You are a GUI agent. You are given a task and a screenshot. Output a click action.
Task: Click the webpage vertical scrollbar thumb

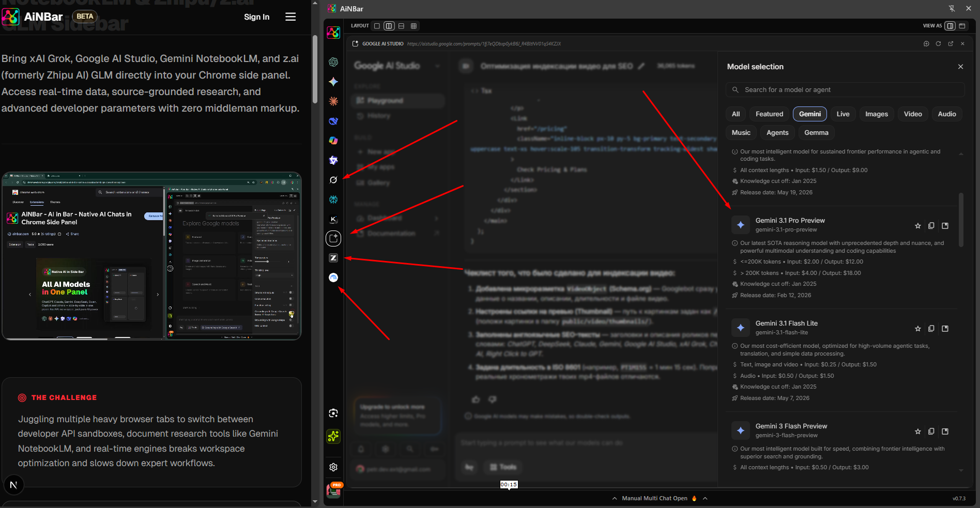click(315, 69)
